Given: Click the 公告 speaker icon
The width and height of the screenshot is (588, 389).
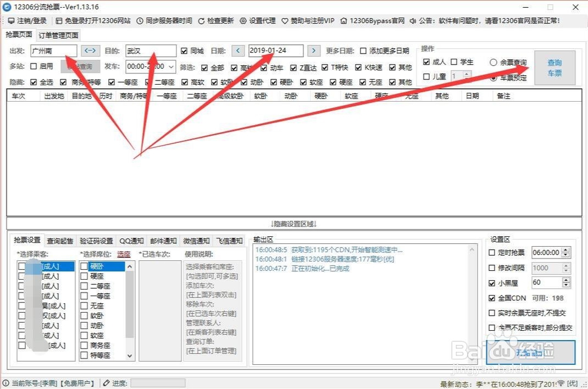Looking at the screenshot, I should coord(413,21).
